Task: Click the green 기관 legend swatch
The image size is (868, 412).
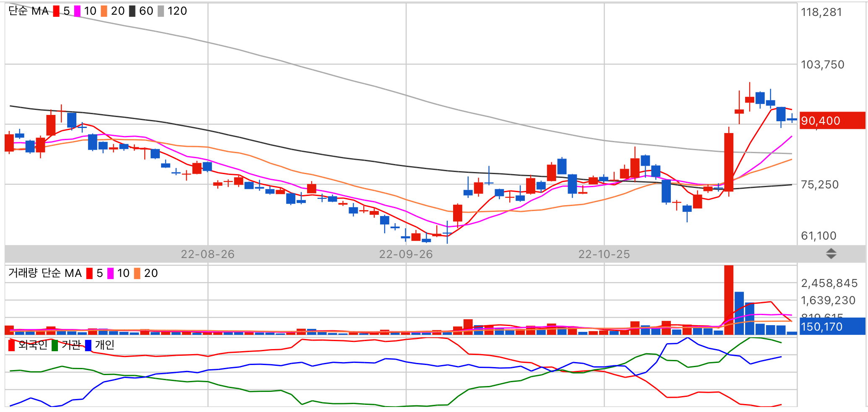Action: (55, 345)
